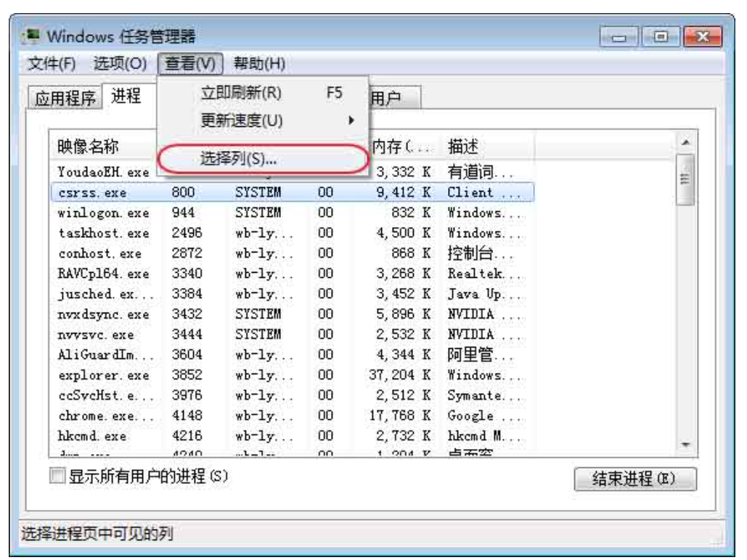Click the Task Manager title bar icon
Image resolution: width=747 pixels, height=560 pixels.
[x=31, y=34]
